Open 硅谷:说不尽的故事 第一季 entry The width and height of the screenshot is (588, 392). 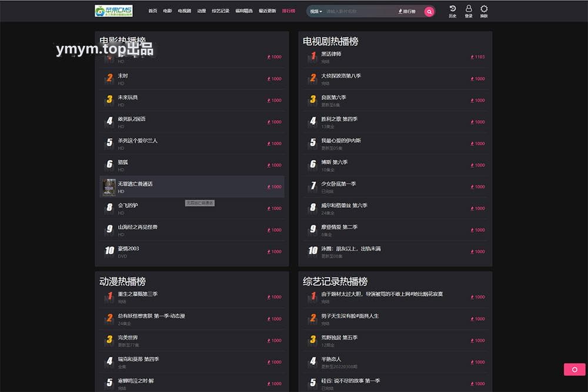(x=350, y=381)
